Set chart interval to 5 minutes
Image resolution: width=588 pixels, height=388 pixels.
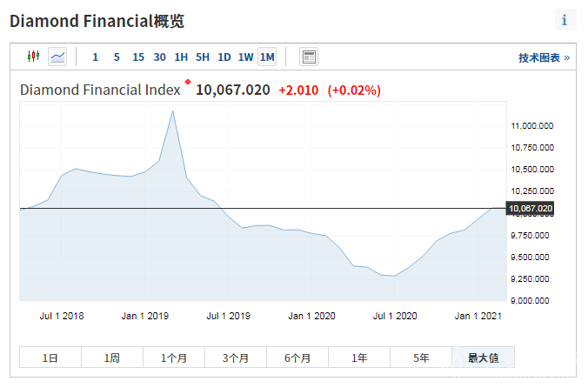(x=117, y=57)
